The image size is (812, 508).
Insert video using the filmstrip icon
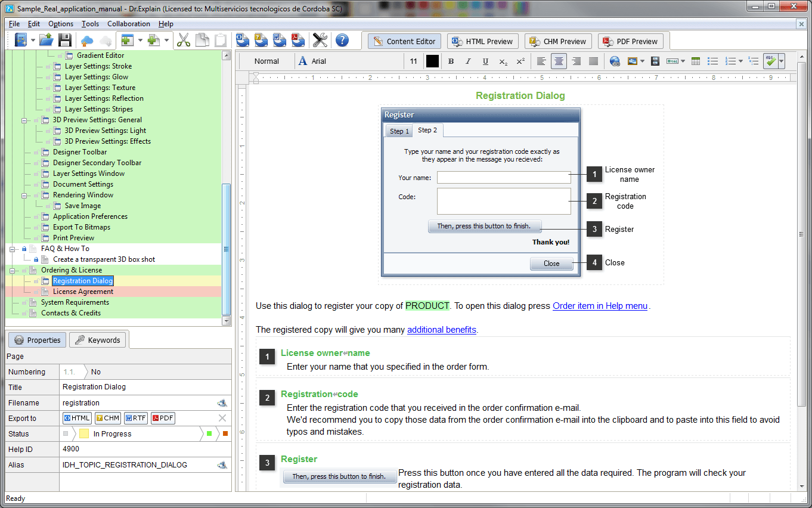655,61
